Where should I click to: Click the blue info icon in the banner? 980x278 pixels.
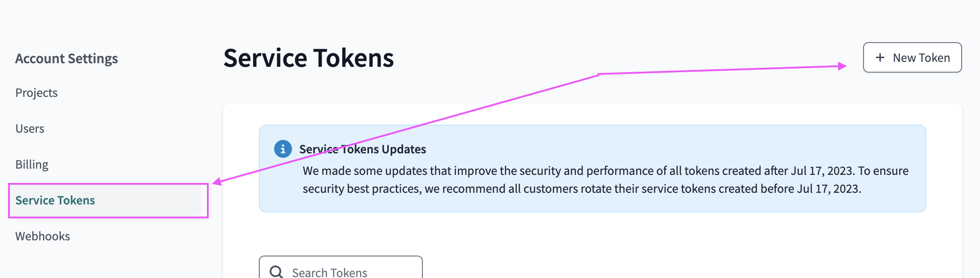point(283,149)
